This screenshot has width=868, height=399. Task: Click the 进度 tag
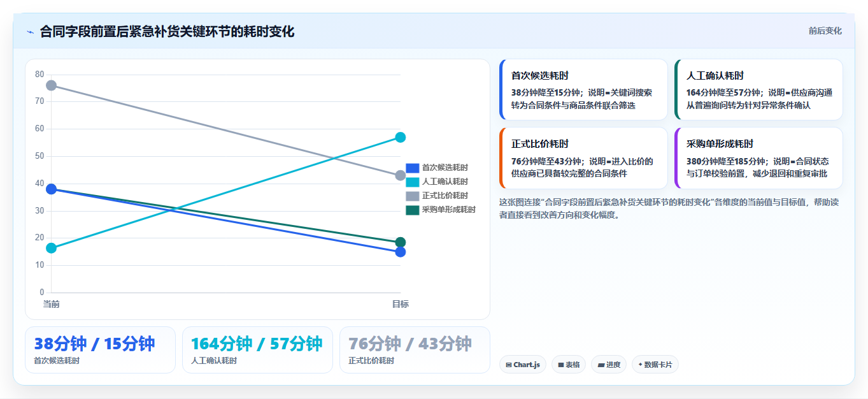point(609,365)
